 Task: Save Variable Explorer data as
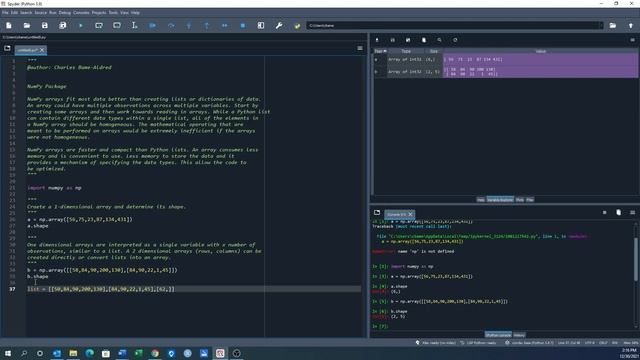pos(408,40)
